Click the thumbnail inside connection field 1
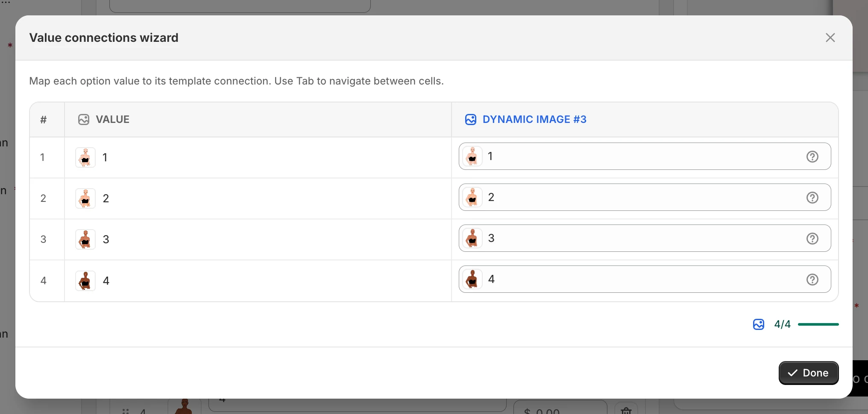The height and width of the screenshot is (414, 868). coord(472,156)
